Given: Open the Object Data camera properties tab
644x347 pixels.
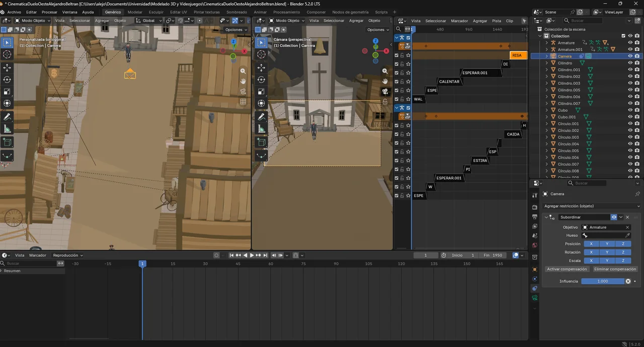Looking at the screenshot, I should click(x=535, y=298).
